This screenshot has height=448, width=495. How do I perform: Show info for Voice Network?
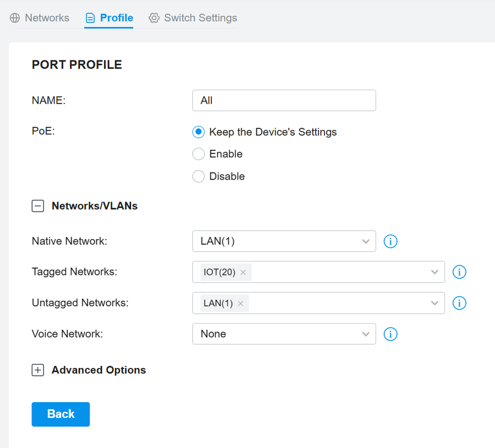click(391, 334)
